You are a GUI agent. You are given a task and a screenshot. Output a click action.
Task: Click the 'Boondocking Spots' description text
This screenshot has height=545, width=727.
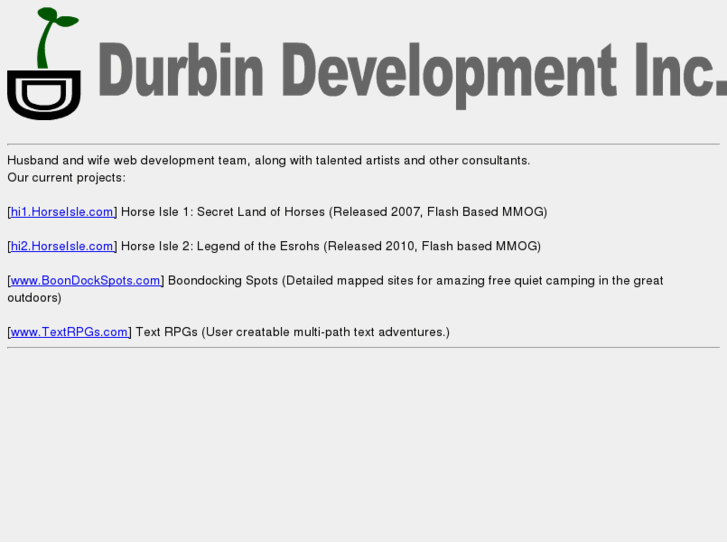(x=335, y=289)
